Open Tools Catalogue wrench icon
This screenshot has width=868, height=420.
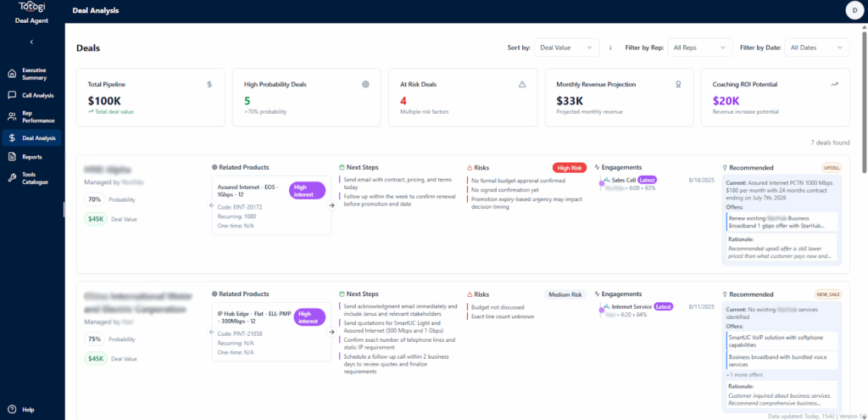point(13,177)
